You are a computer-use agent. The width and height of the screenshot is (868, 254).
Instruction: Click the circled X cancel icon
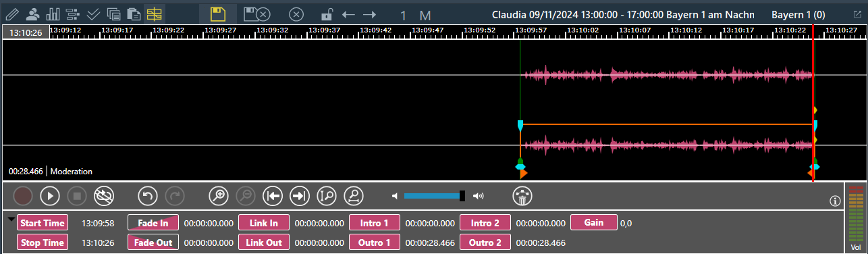(296, 14)
